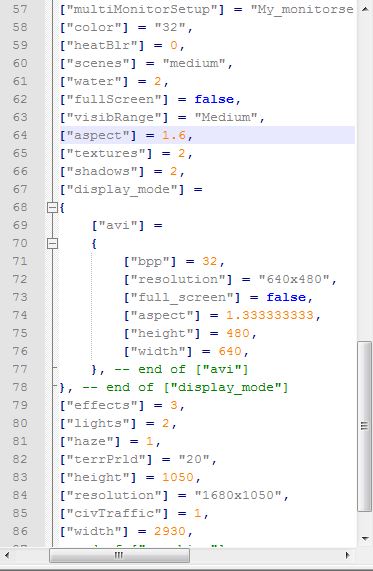The width and height of the screenshot is (373, 571).
Task: Click the "640x480" resolution value
Action: (294, 279)
